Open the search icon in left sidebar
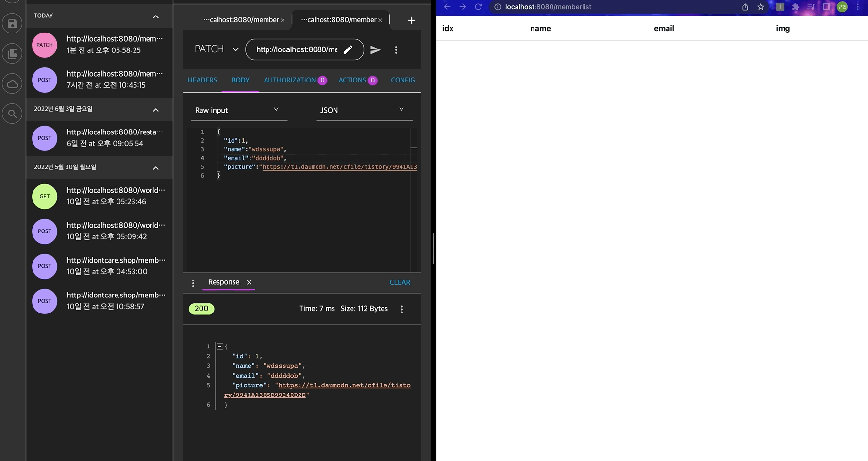Image resolution: width=868 pixels, height=461 pixels. (x=12, y=114)
